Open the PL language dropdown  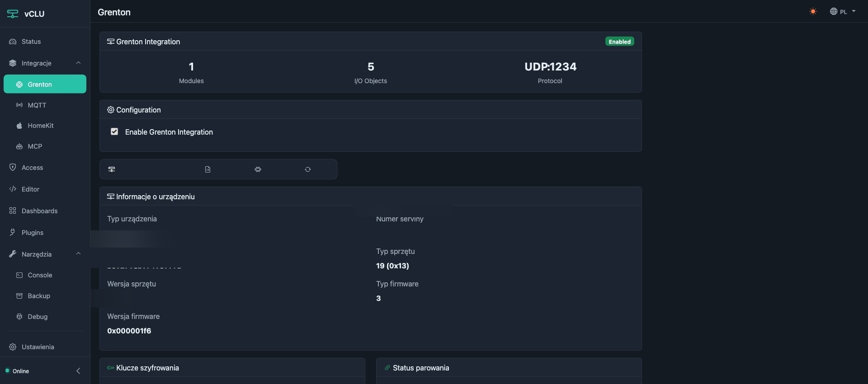[843, 12]
